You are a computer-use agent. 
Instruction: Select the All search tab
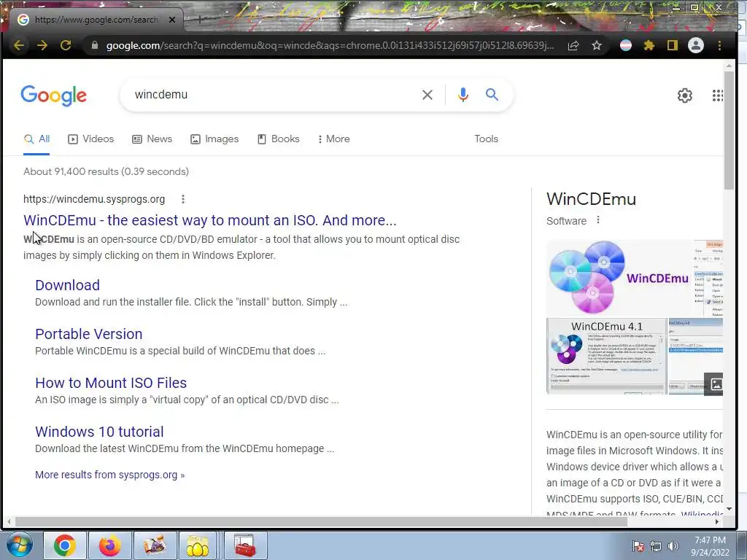click(x=36, y=139)
